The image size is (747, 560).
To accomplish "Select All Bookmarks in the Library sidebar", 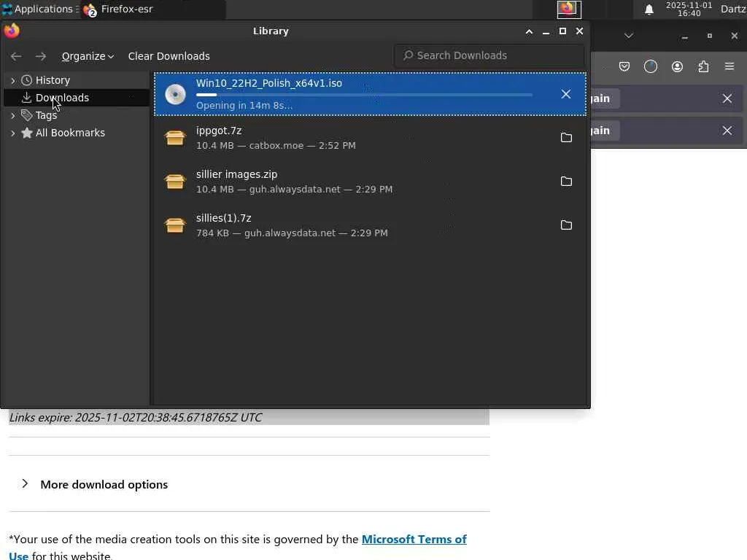I will pos(70,133).
